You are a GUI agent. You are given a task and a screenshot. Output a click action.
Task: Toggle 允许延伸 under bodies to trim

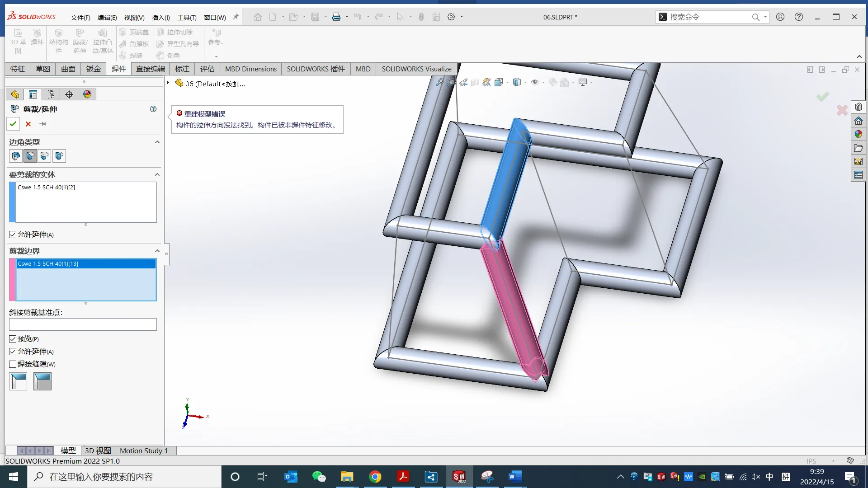click(x=13, y=235)
